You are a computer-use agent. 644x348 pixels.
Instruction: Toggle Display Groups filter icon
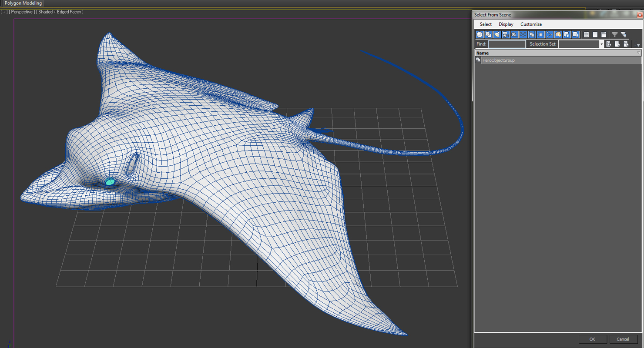coord(532,34)
